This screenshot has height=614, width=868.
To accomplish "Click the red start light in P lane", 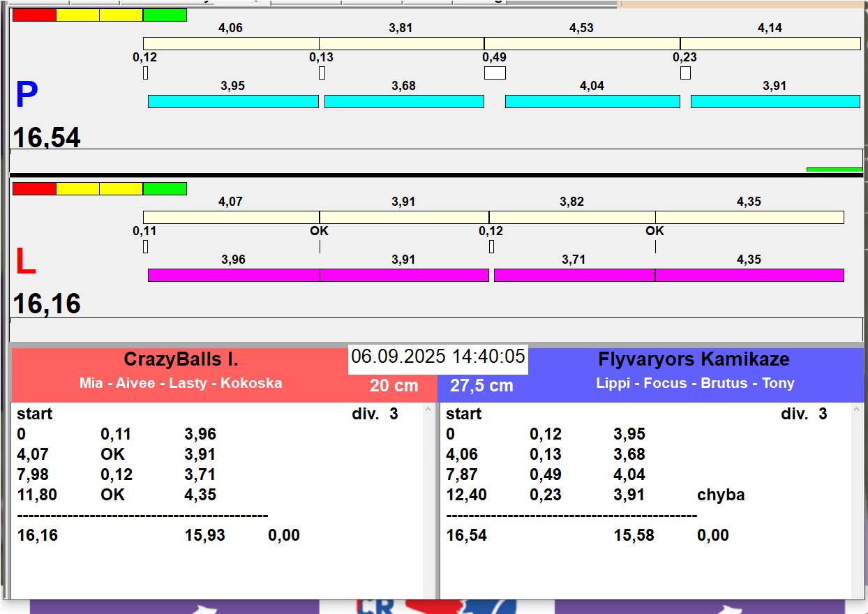I will click(x=34, y=15).
